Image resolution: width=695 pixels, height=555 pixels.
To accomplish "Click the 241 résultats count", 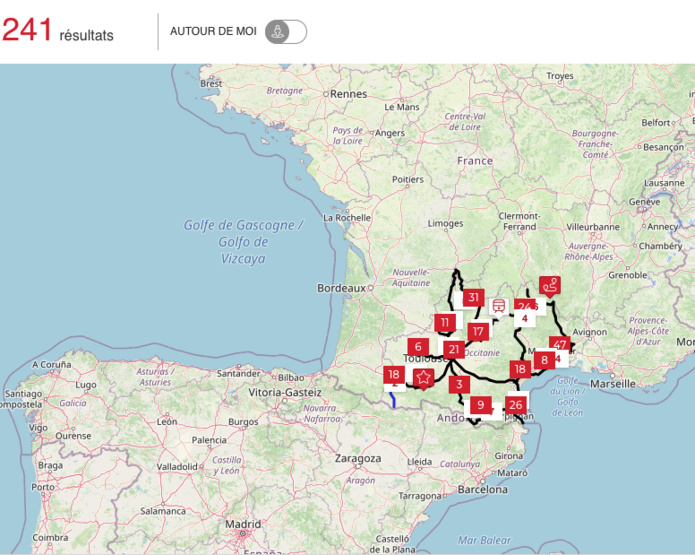I will pyautogui.click(x=58, y=32).
